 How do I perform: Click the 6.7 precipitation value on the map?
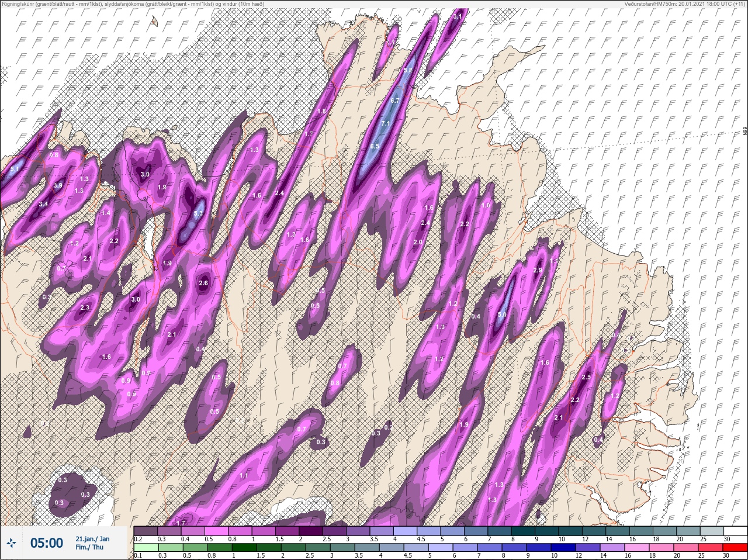tap(394, 100)
